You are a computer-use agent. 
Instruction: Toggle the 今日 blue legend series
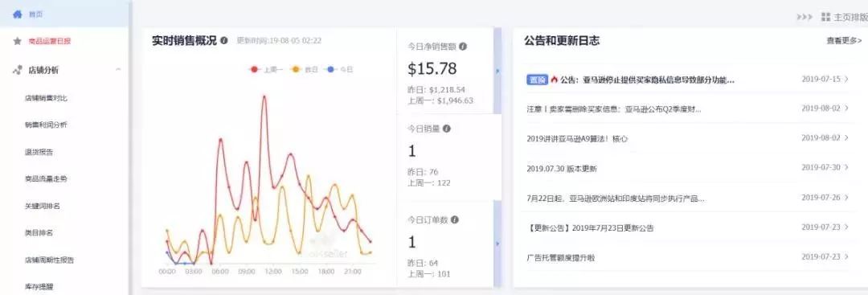tap(340, 70)
